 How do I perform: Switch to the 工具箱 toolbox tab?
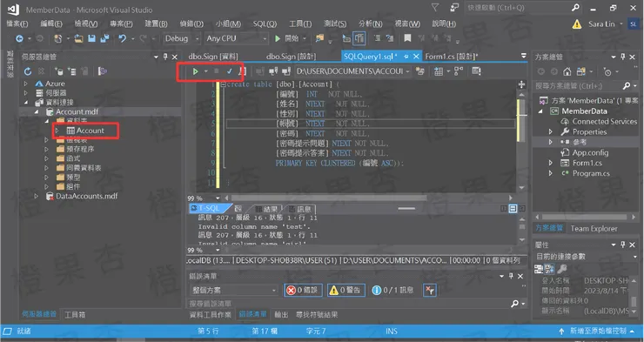point(75,315)
